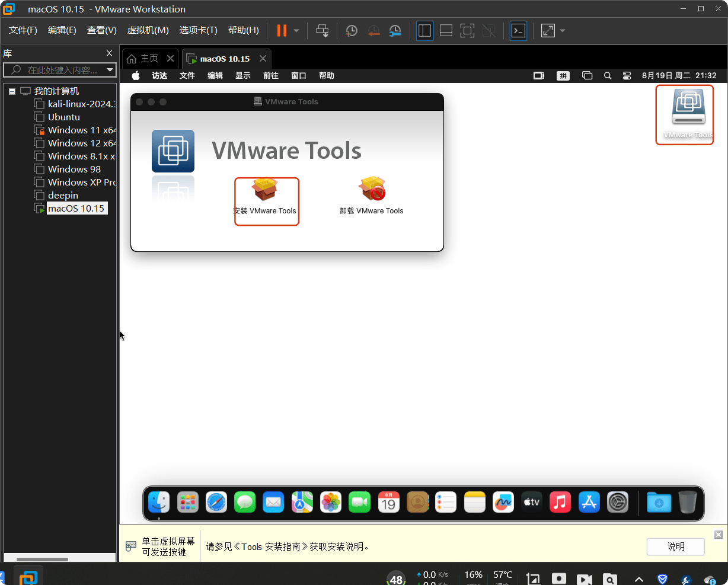Take a snapshot of the virtual machine

point(351,30)
